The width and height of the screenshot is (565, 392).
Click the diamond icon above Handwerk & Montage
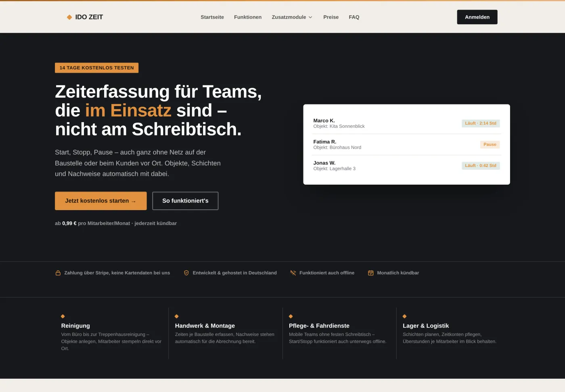pos(176,316)
